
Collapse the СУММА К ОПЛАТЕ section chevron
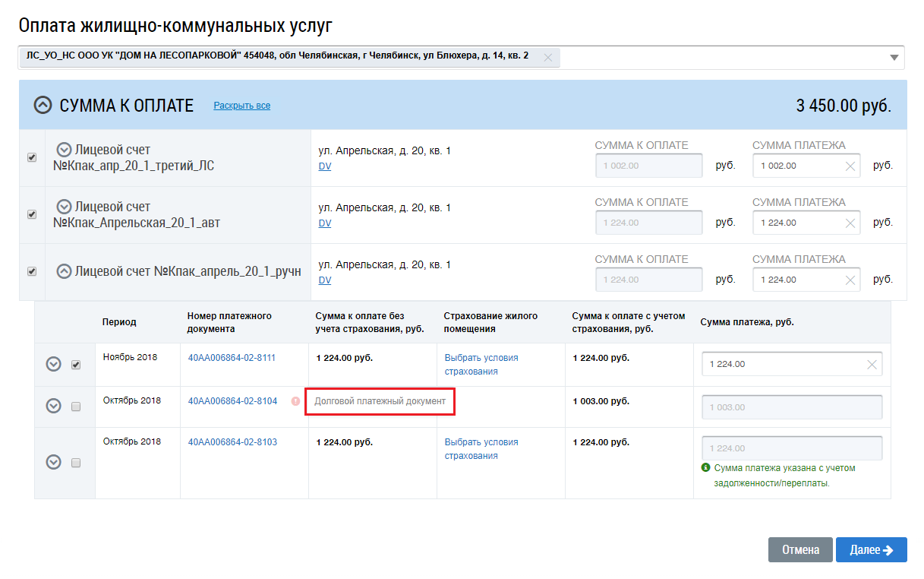click(43, 106)
